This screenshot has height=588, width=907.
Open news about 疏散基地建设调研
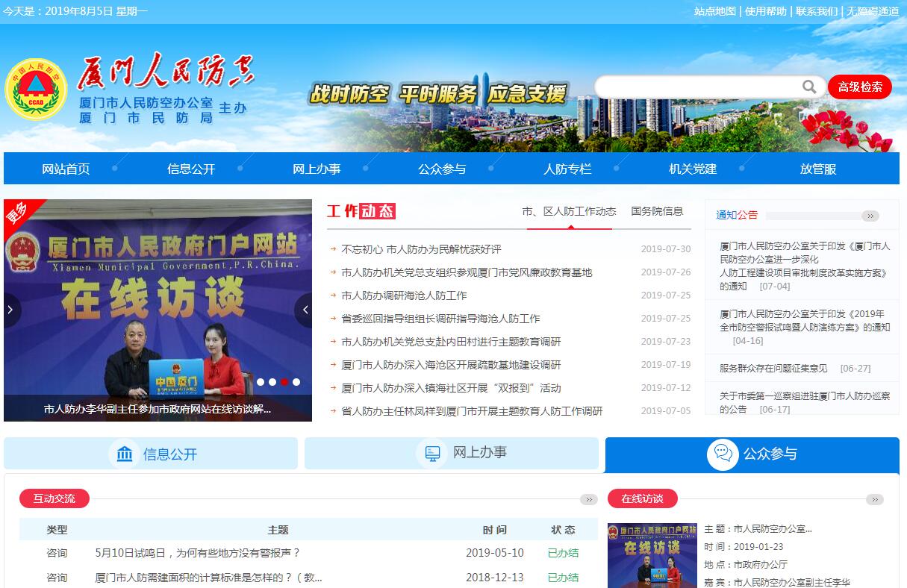coord(451,365)
